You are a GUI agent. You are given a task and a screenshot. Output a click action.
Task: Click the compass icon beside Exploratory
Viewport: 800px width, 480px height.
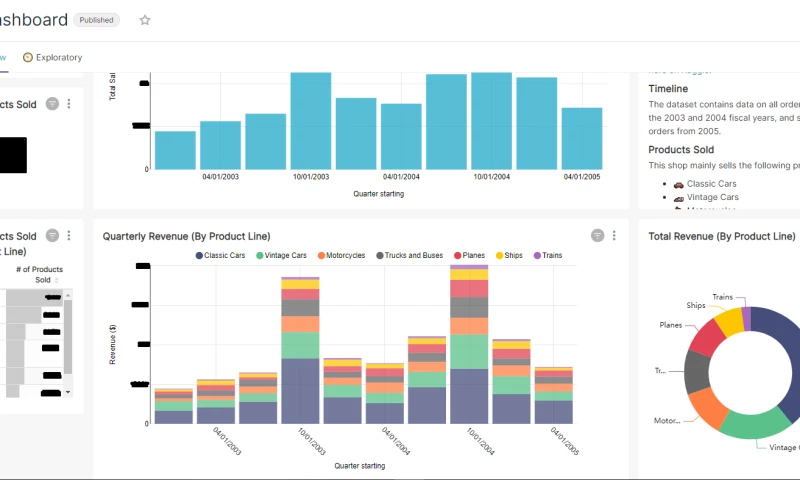pyautogui.click(x=28, y=58)
